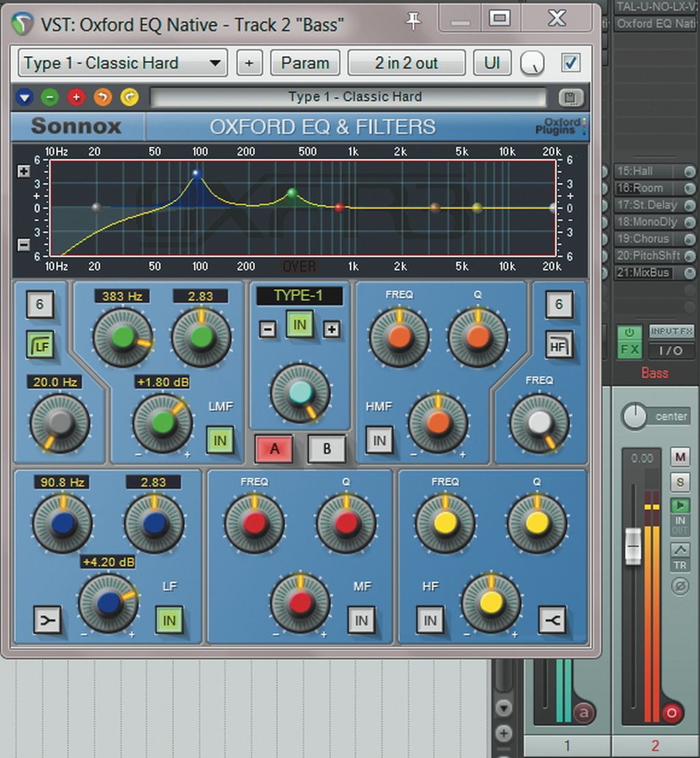The height and width of the screenshot is (758, 700).
Task: Zoom out graph with minus icon
Action: coord(23,245)
